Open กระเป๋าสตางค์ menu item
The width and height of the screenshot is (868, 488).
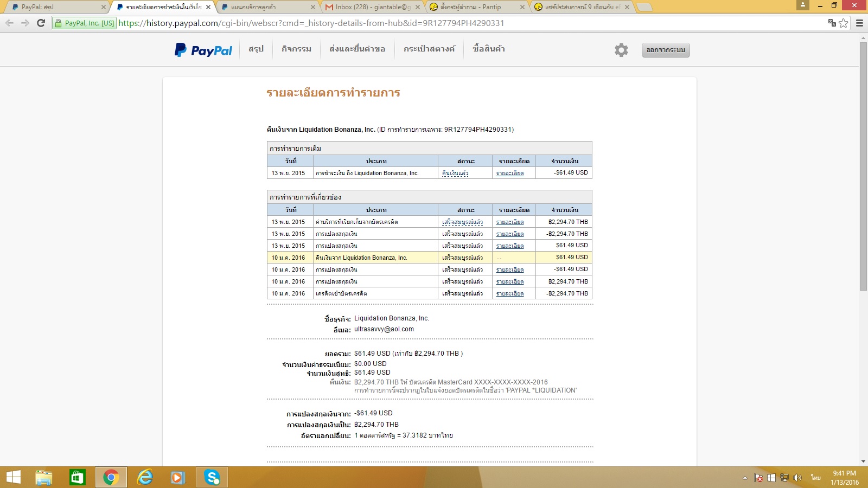[x=429, y=49]
